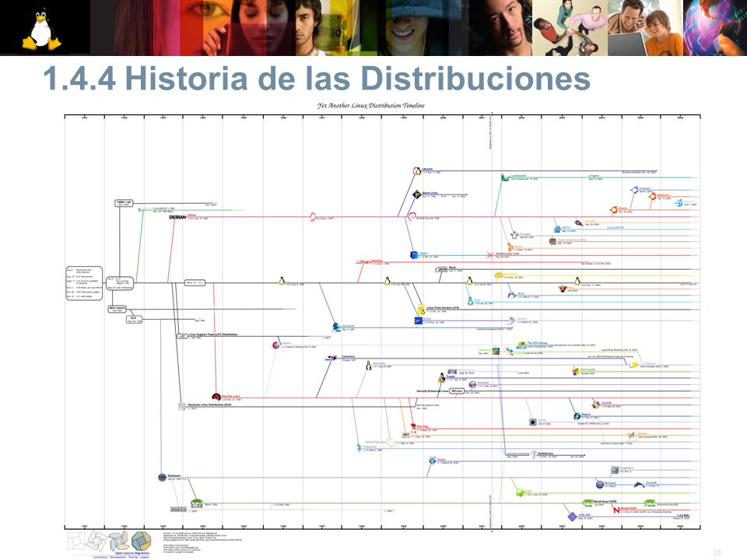Click the purple EnGarde logo
The width and height of the screenshot is (747, 560).
472,384
